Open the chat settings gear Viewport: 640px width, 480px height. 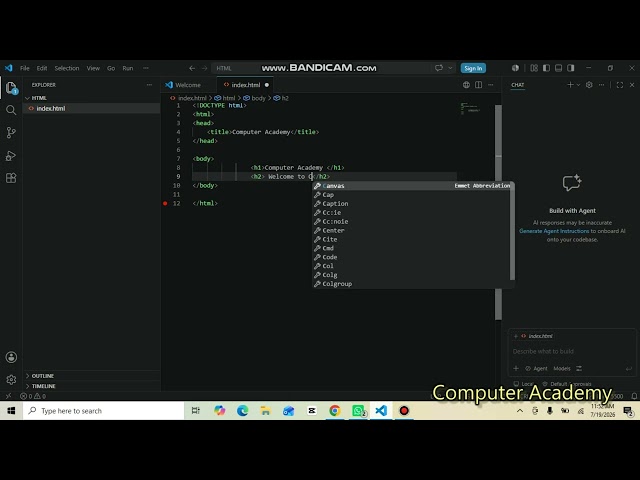coord(589,85)
